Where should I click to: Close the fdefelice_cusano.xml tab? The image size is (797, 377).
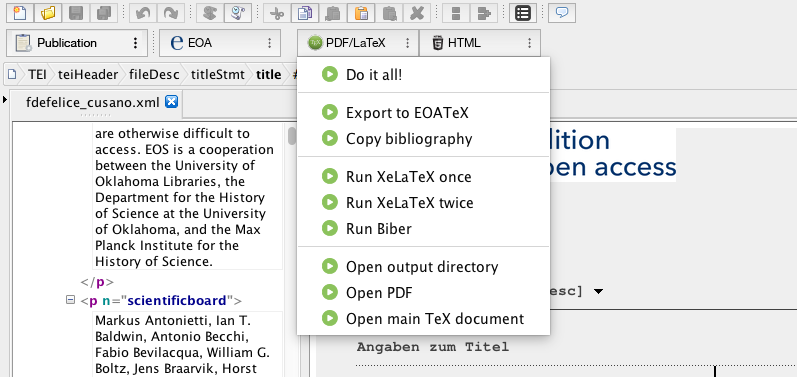coord(172,102)
